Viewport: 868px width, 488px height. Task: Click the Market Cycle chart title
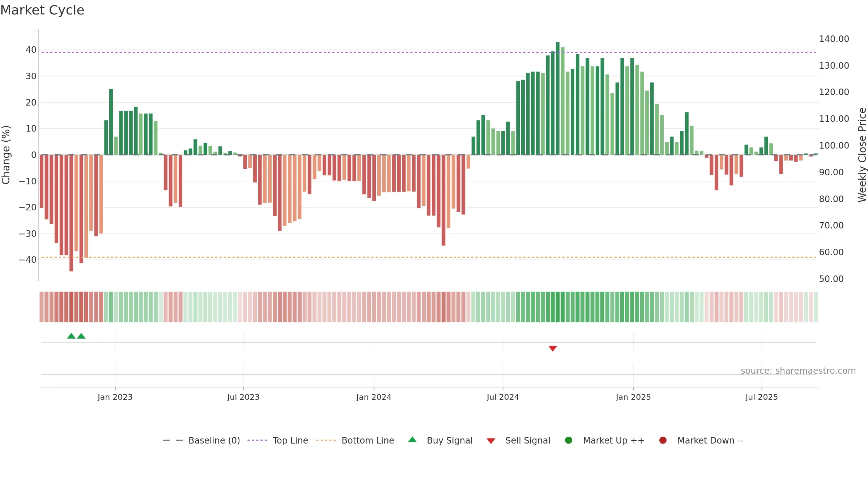click(x=42, y=10)
